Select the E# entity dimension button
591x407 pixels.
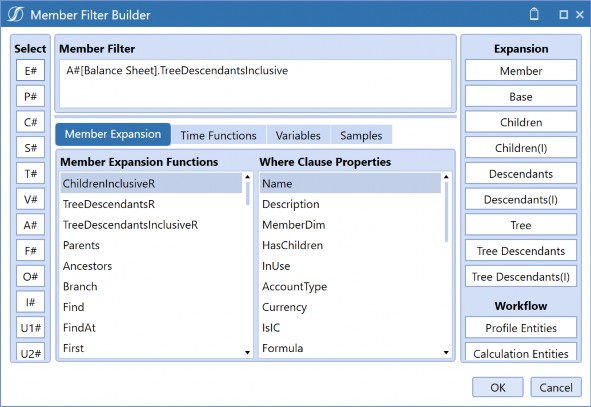[x=31, y=70]
